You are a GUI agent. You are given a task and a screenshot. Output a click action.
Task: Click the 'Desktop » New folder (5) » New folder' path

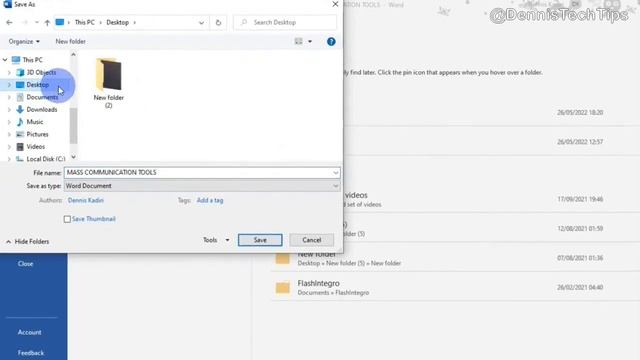click(349, 263)
